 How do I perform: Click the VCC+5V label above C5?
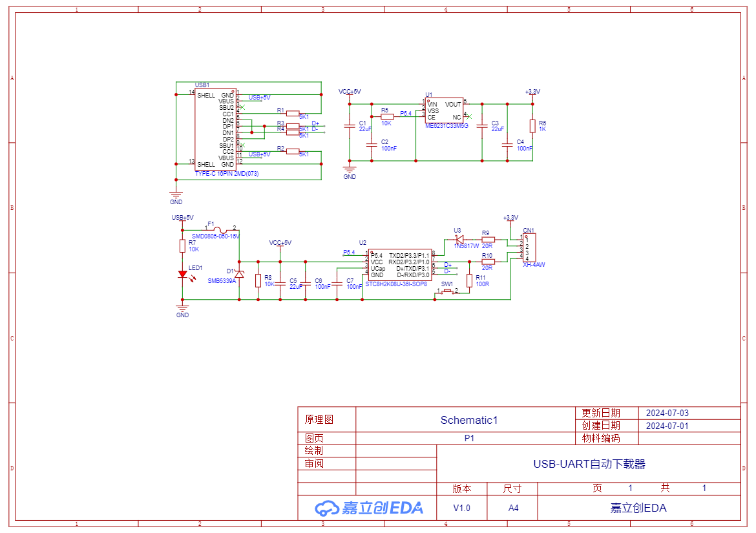[280, 243]
